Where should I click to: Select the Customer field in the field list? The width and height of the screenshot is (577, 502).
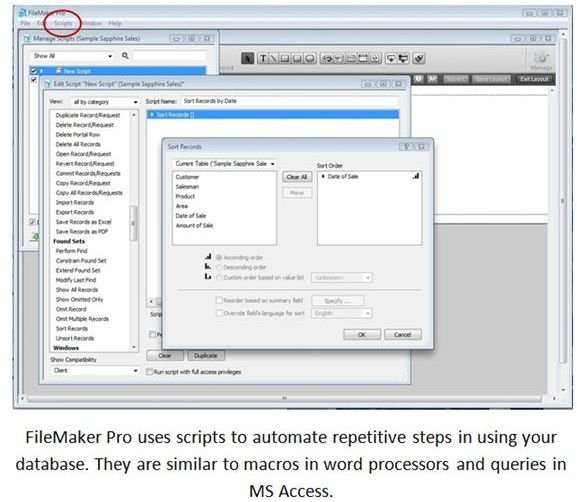click(x=187, y=177)
